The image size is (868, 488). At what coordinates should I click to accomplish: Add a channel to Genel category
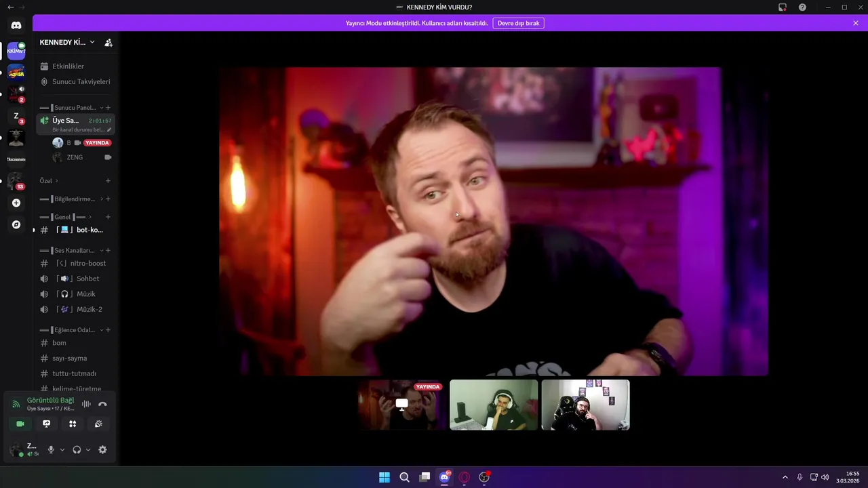pyautogui.click(x=108, y=217)
